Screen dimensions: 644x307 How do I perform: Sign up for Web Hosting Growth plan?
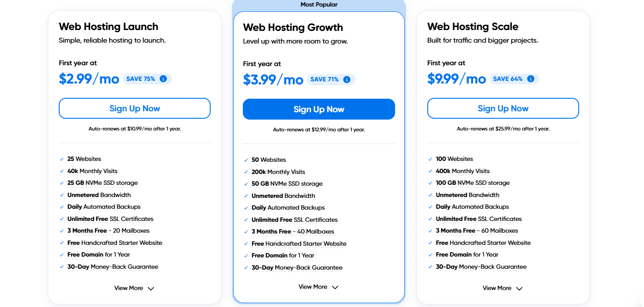pos(319,110)
